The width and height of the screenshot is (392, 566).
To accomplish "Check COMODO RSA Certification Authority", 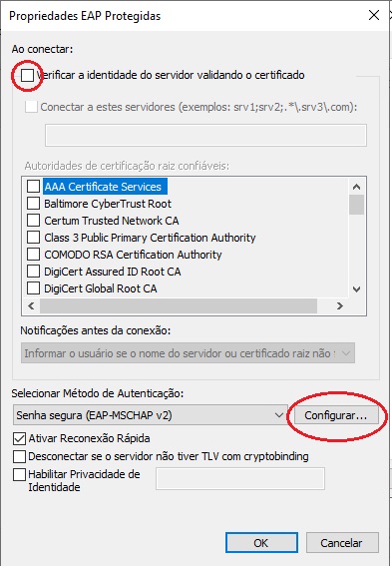I will (x=34, y=255).
